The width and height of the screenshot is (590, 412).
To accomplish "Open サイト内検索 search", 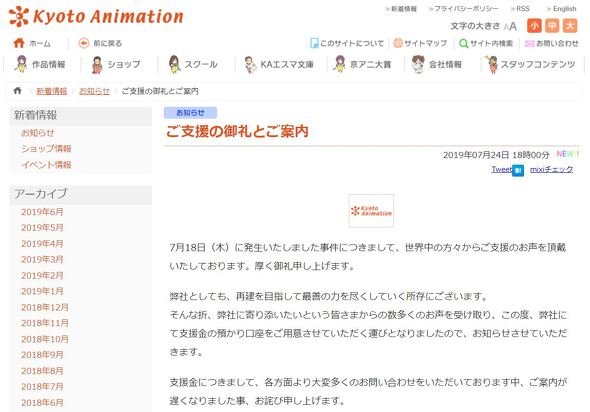I will pyautogui.click(x=486, y=43).
